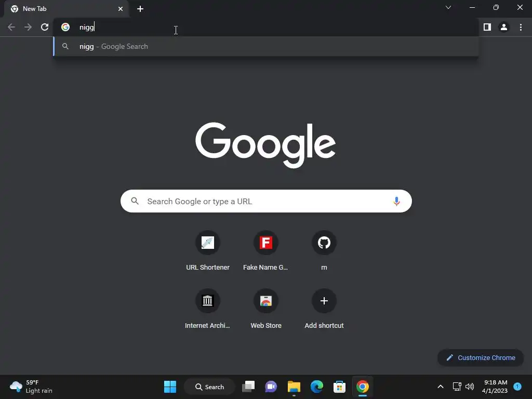
Task: Open the Internet Archive shortcut
Action: coord(208,309)
